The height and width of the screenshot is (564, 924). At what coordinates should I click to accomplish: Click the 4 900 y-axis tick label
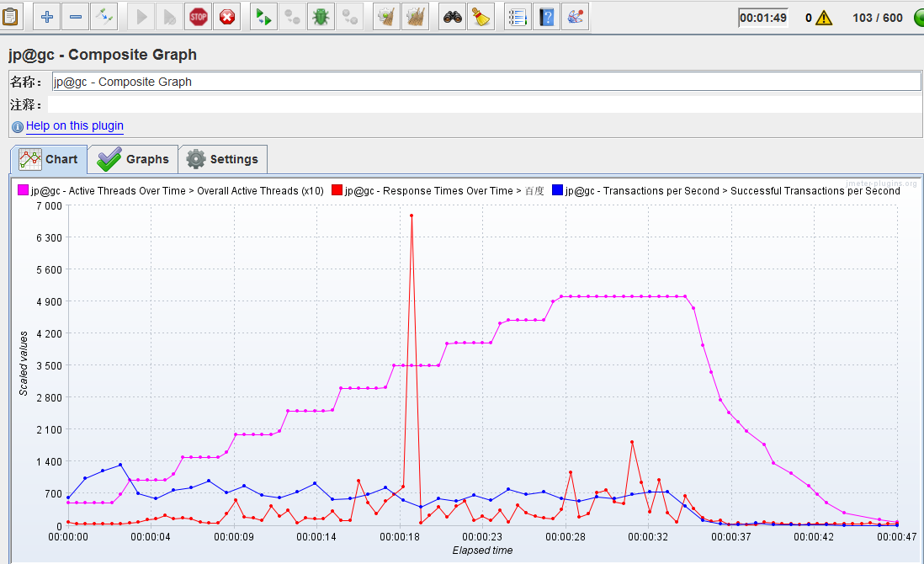click(x=49, y=301)
